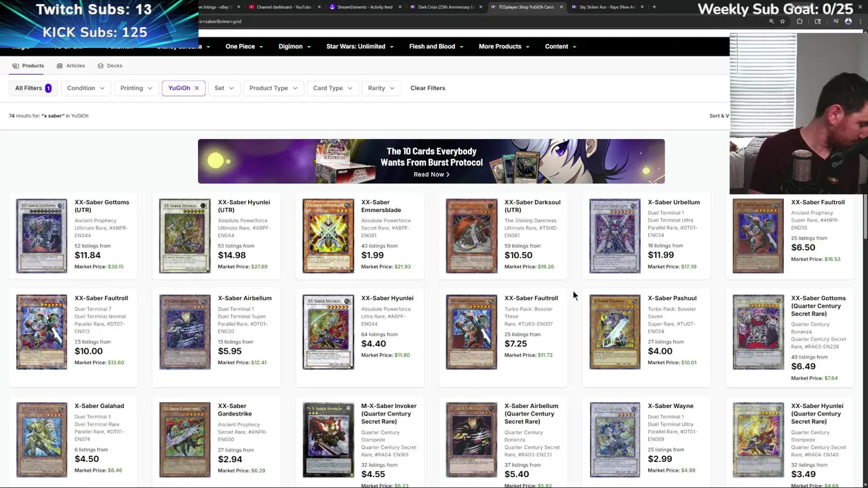Screen dimensions: 868x488
Task: Open XX-Saber Hyunlei Ultra Rare title link
Action: pyautogui.click(x=387, y=298)
